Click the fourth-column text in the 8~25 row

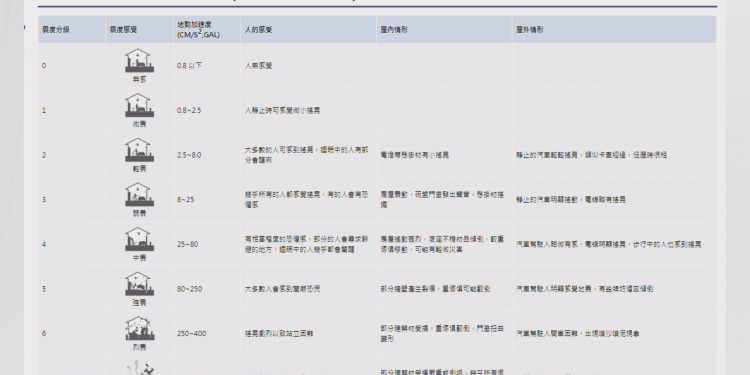(x=306, y=199)
